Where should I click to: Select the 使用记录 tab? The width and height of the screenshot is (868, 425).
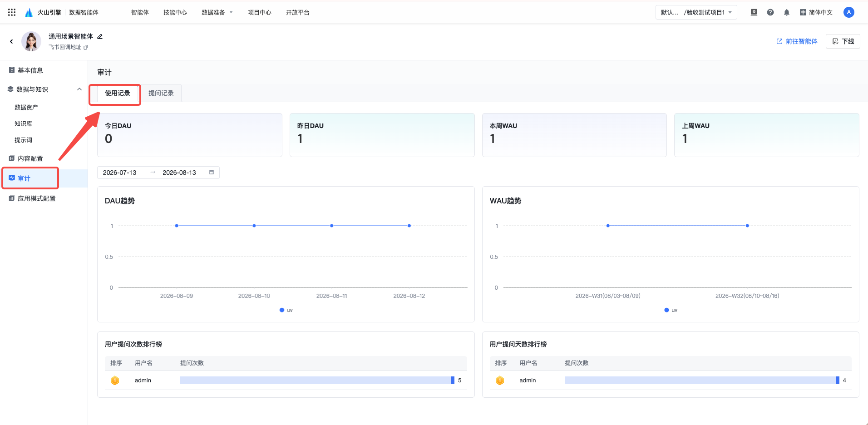tap(118, 93)
